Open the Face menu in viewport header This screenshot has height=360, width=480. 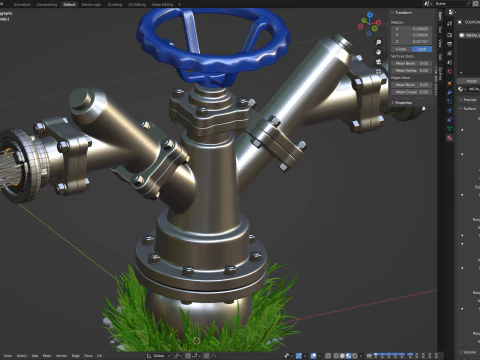[x=88, y=356]
